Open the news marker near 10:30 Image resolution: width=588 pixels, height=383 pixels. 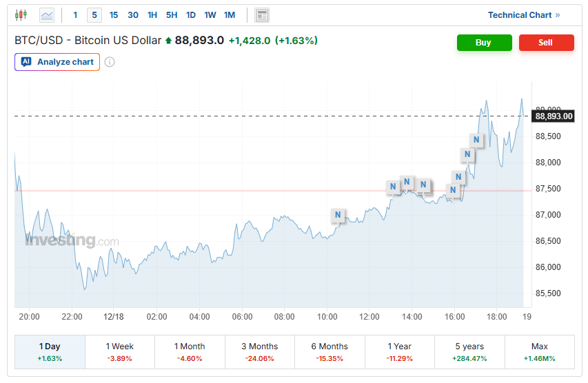338,215
